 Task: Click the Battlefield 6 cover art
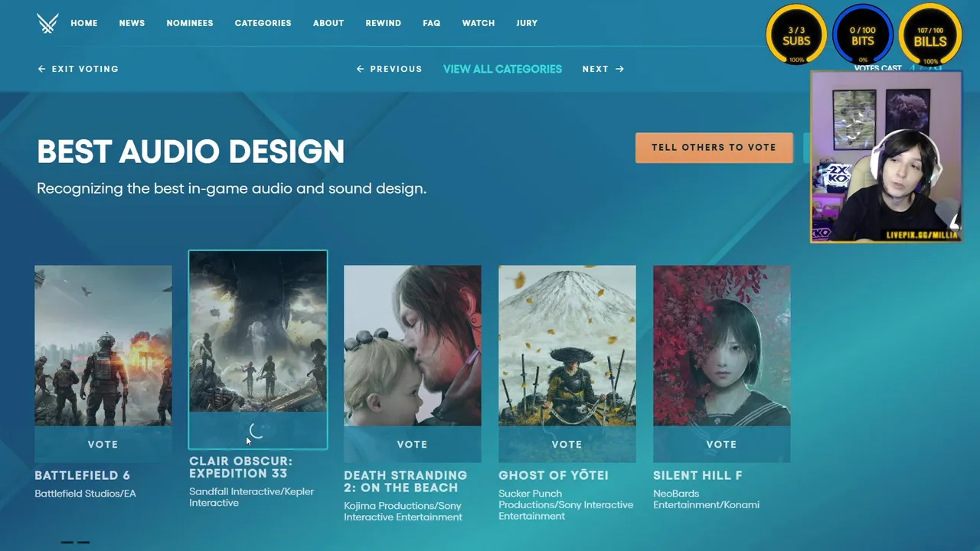[x=103, y=346]
